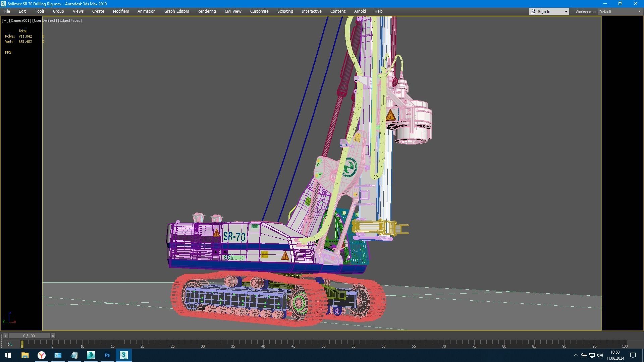This screenshot has width=644, height=362.
Task: Click the Polys count 711.042 statistic
Action: [x=25, y=36]
